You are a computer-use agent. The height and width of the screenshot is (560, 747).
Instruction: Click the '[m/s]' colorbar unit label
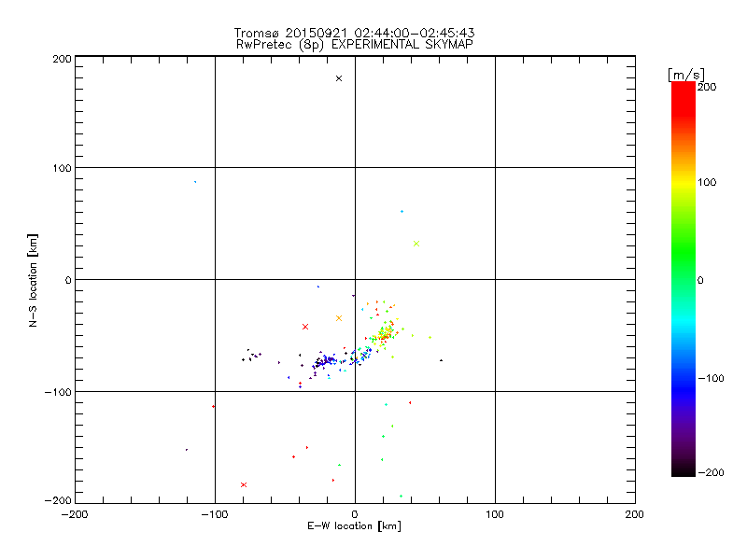(685, 75)
